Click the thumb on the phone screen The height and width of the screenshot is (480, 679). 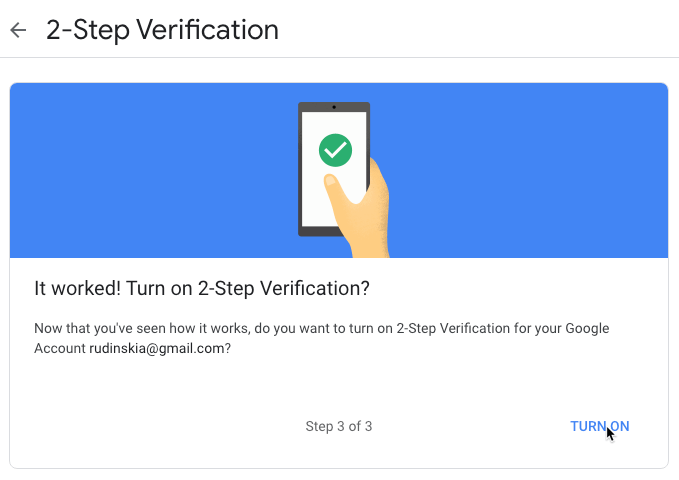(x=336, y=188)
